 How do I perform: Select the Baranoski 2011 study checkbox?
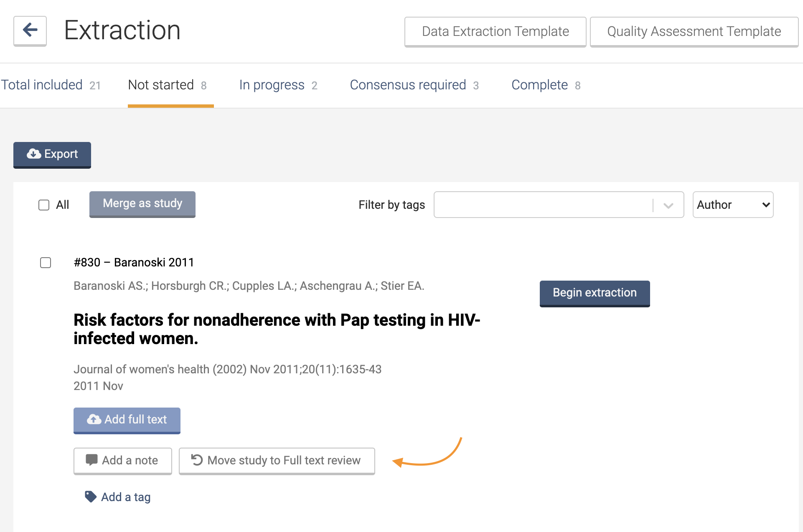pos(46,263)
